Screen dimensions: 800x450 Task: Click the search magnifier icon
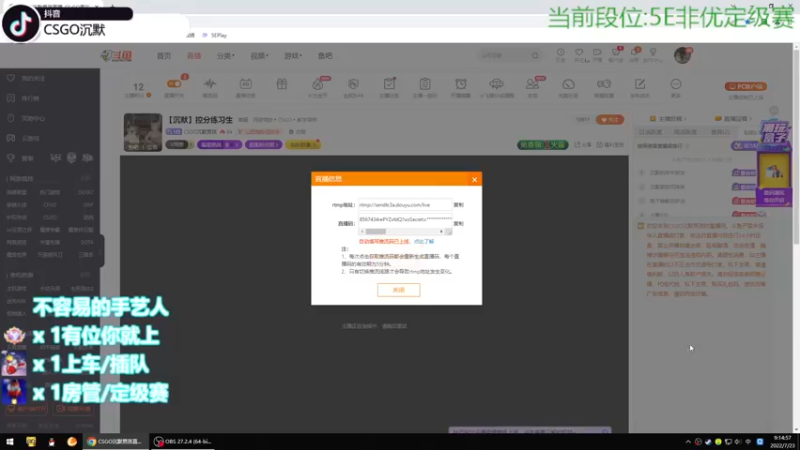[535, 55]
